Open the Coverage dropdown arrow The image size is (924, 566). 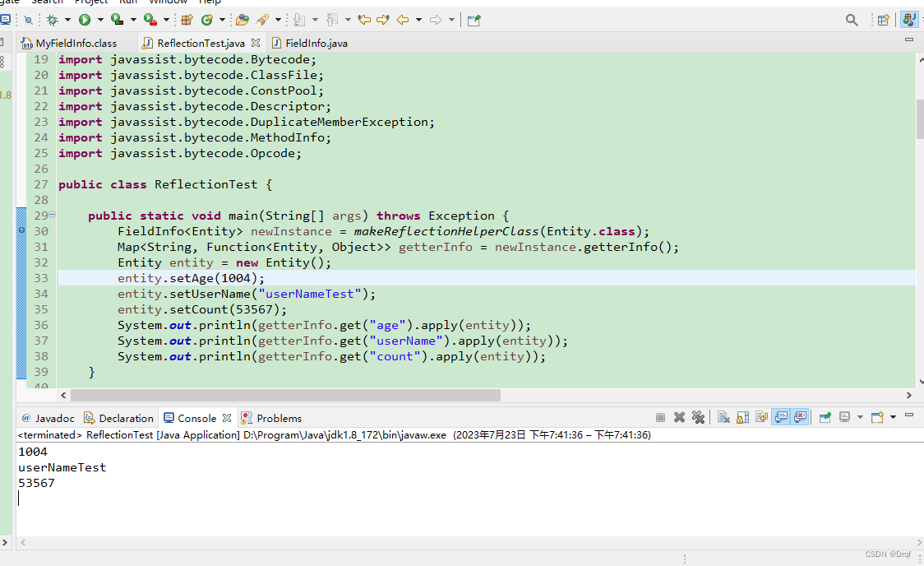[133, 20]
